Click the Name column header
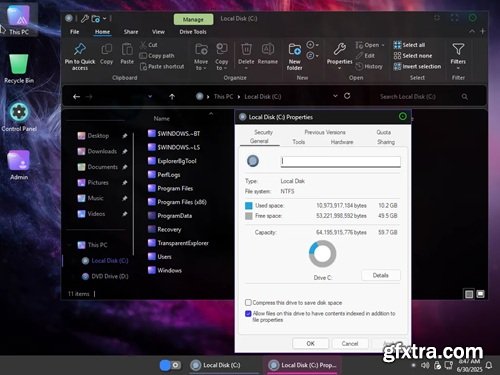 point(162,119)
